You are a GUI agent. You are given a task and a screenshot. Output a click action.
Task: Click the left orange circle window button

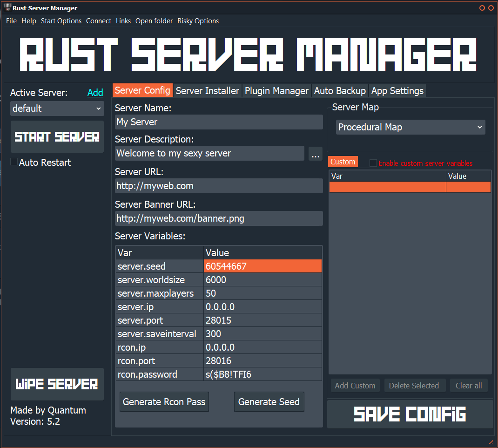coord(482,8)
